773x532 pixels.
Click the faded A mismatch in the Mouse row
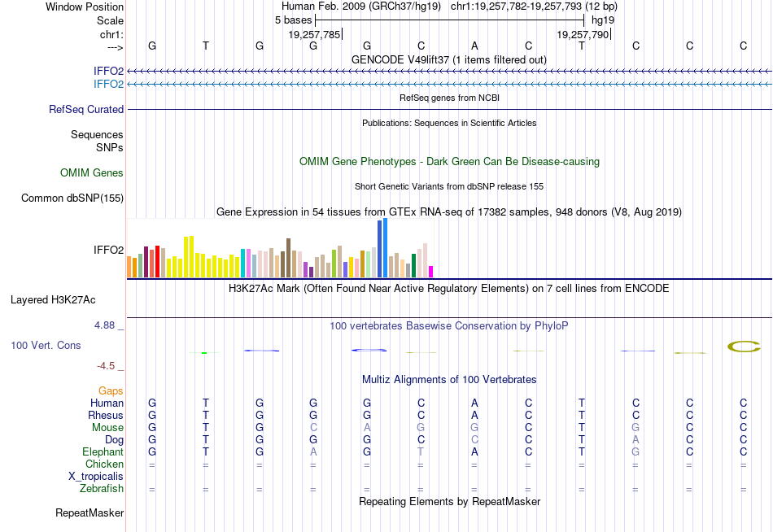pos(367,428)
